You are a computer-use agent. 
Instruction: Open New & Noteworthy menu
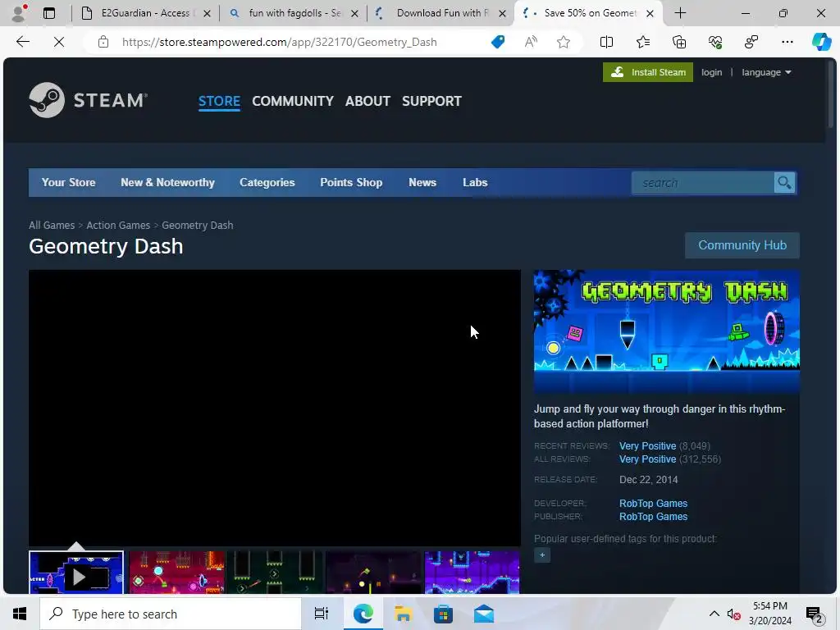click(x=167, y=183)
